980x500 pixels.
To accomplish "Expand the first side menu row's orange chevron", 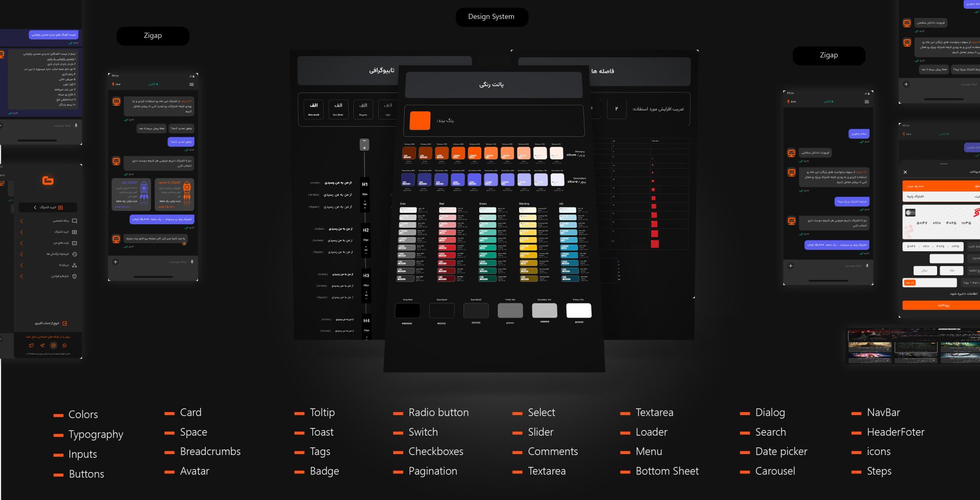I will [x=21, y=221].
